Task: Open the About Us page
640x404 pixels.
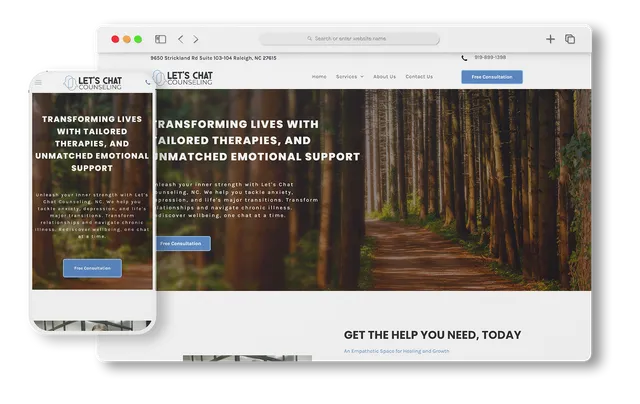Action: click(384, 77)
